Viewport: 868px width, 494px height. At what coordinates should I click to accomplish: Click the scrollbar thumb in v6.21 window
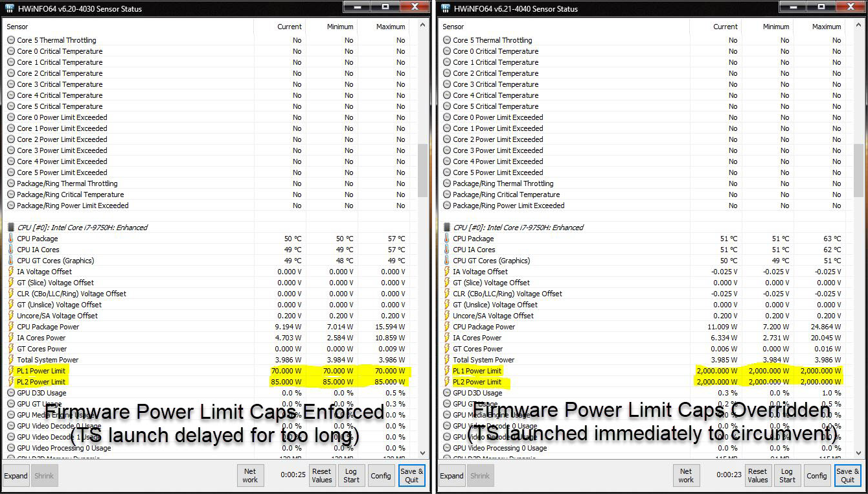(x=858, y=171)
